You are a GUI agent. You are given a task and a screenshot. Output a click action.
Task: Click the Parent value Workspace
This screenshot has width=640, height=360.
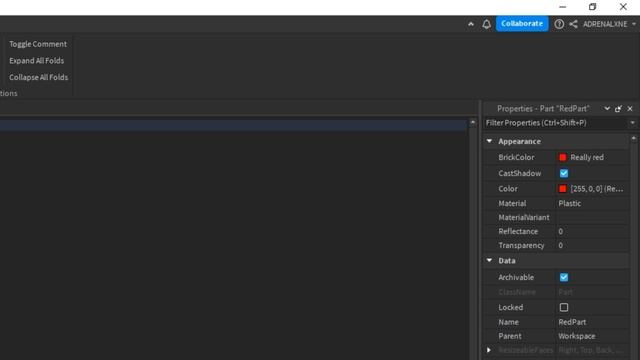click(x=577, y=336)
